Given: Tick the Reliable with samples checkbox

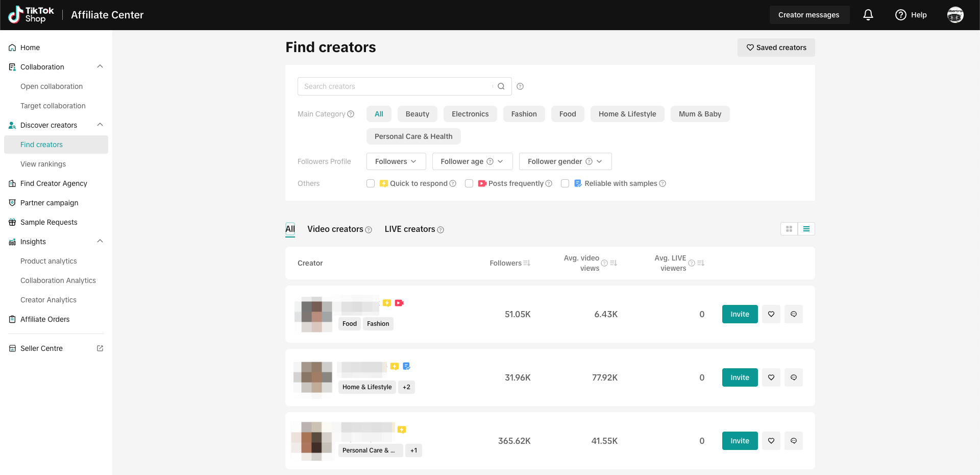Looking at the screenshot, I should (565, 183).
